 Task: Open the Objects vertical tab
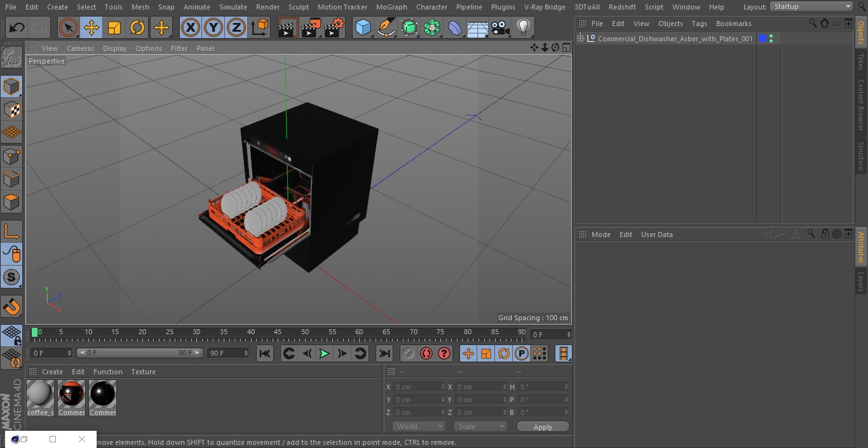coord(861,32)
